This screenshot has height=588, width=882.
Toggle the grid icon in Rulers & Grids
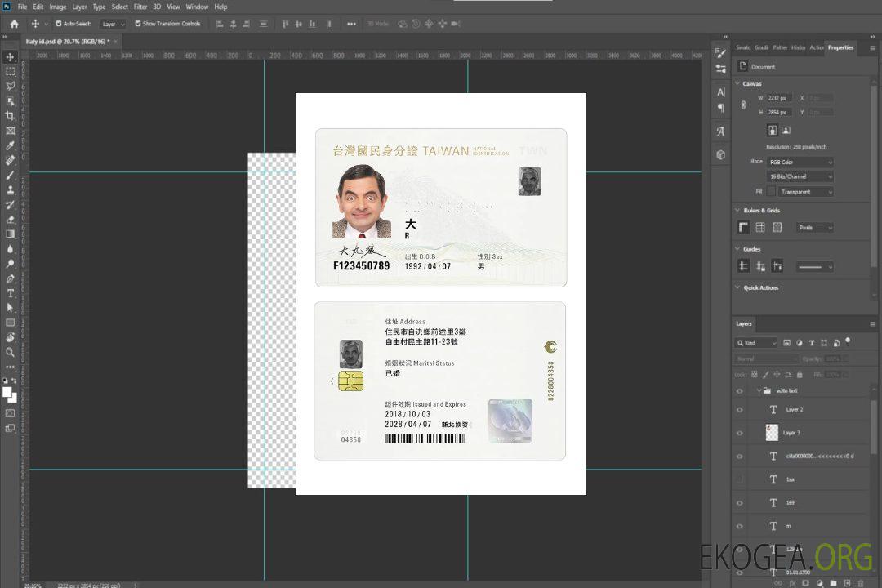click(760, 227)
